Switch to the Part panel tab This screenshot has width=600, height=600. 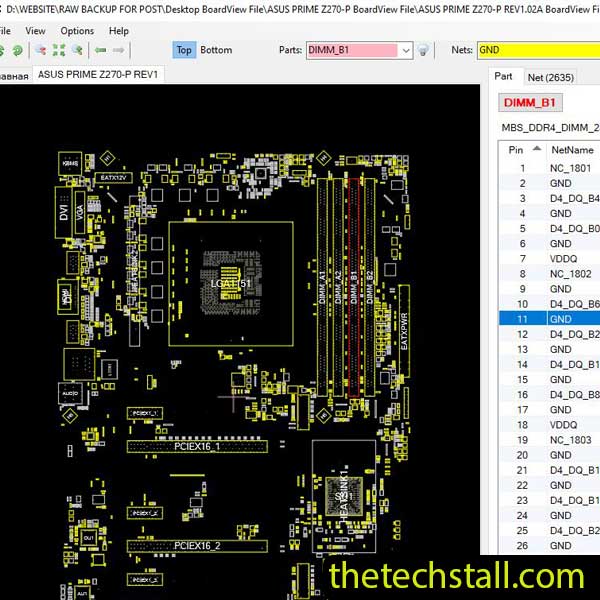(503, 77)
